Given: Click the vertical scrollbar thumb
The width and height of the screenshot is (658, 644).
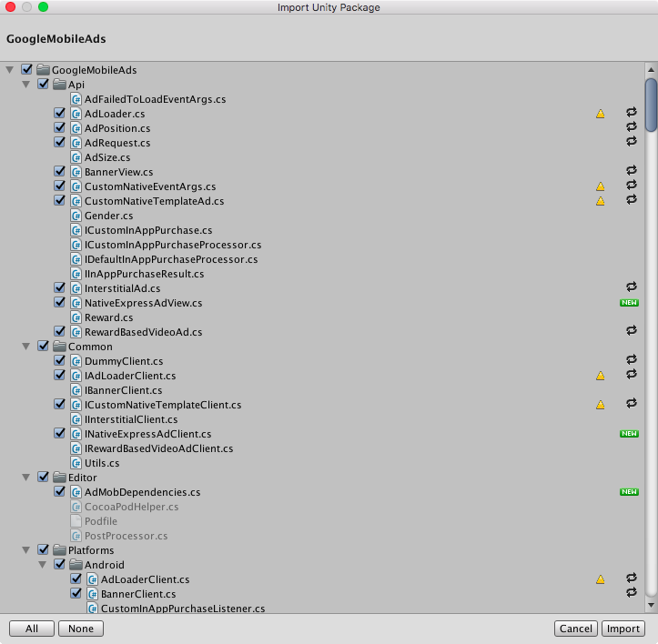Looking at the screenshot, I should [652, 106].
